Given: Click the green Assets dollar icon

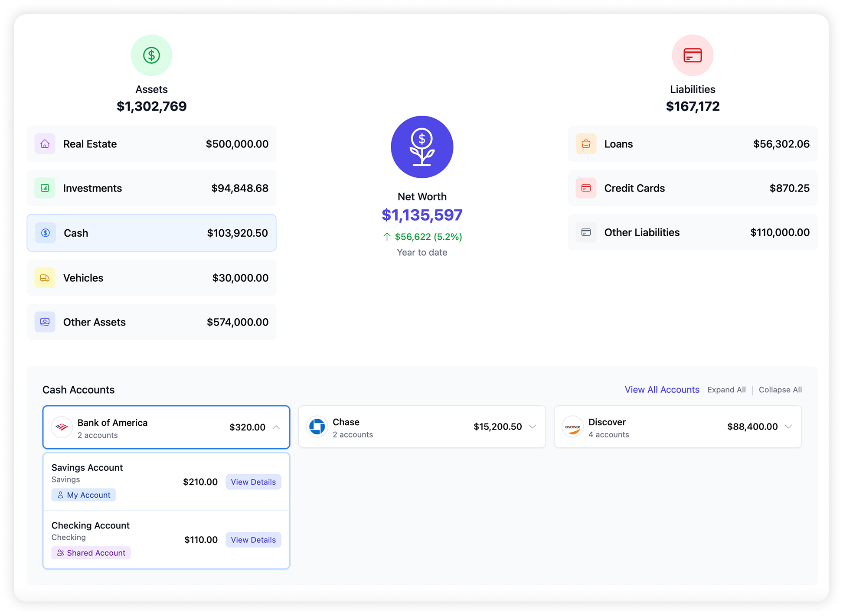Looking at the screenshot, I should coord(151,55).
